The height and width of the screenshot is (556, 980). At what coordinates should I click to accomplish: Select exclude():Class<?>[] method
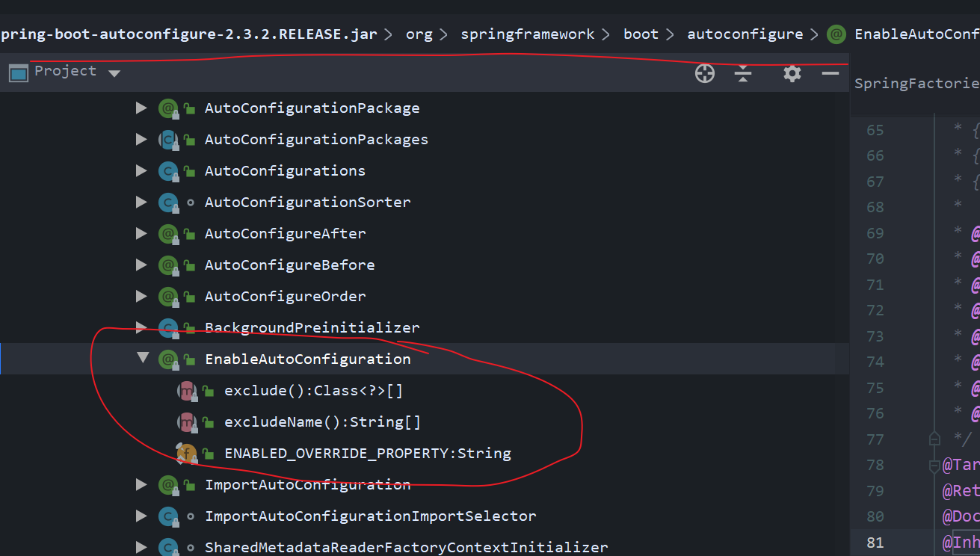click(314, 391)
